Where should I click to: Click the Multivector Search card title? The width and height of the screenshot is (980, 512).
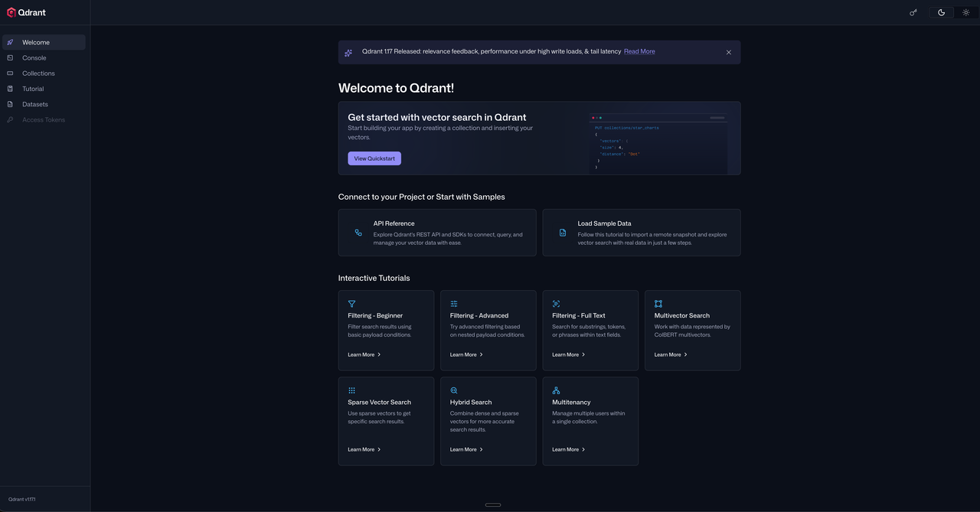pyautogui.click(x=682, y=315)
